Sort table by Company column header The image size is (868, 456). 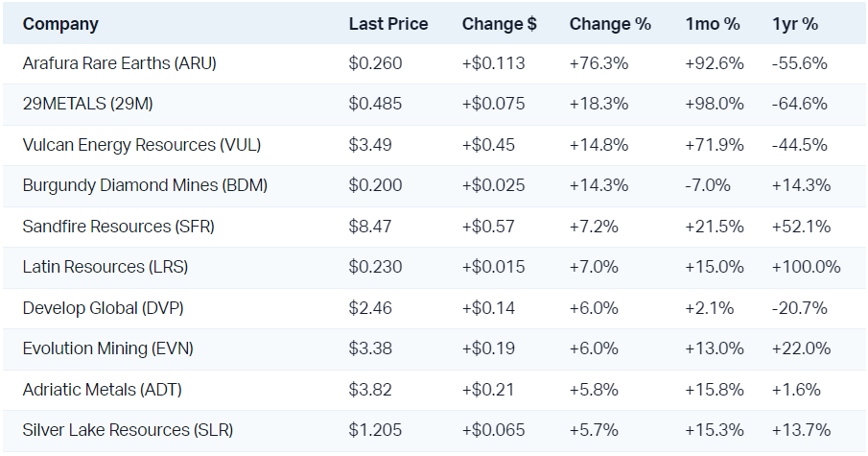(60, 24)
